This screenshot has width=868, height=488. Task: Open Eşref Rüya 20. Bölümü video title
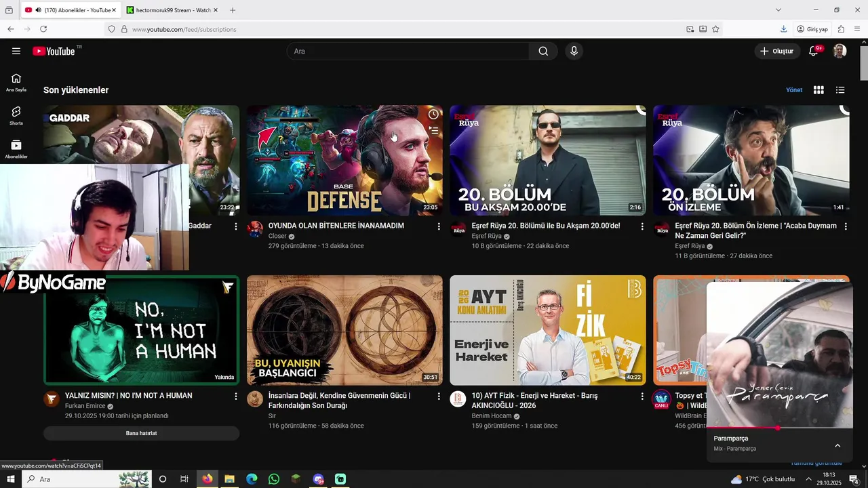tap(546, 226)
